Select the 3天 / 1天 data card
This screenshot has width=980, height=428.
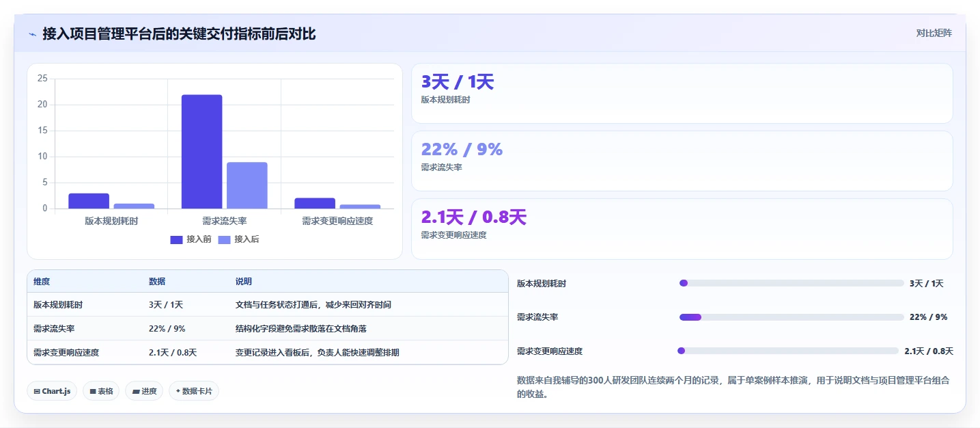pyautogui.click(x=682, y=93)
